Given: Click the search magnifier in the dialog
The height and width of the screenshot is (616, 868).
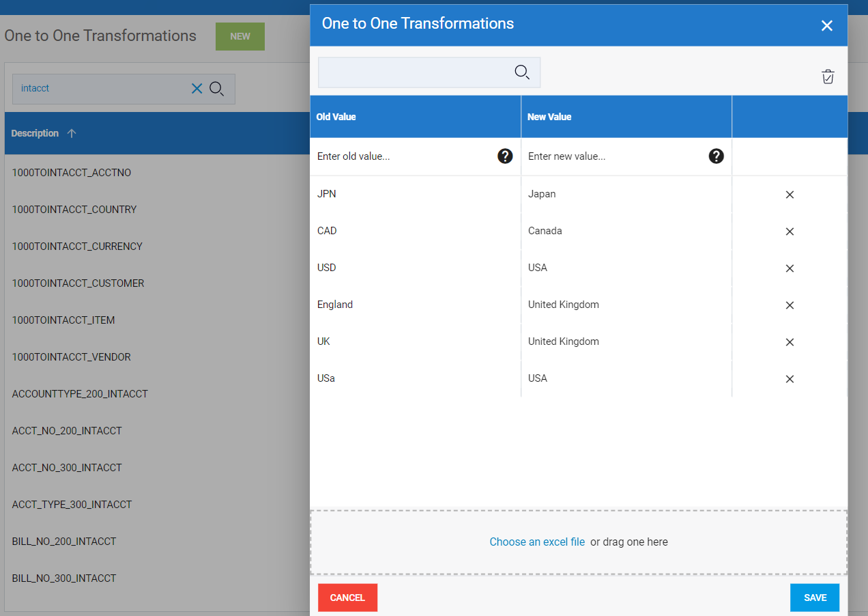Looking at the screenshot, I should point(522,72).
